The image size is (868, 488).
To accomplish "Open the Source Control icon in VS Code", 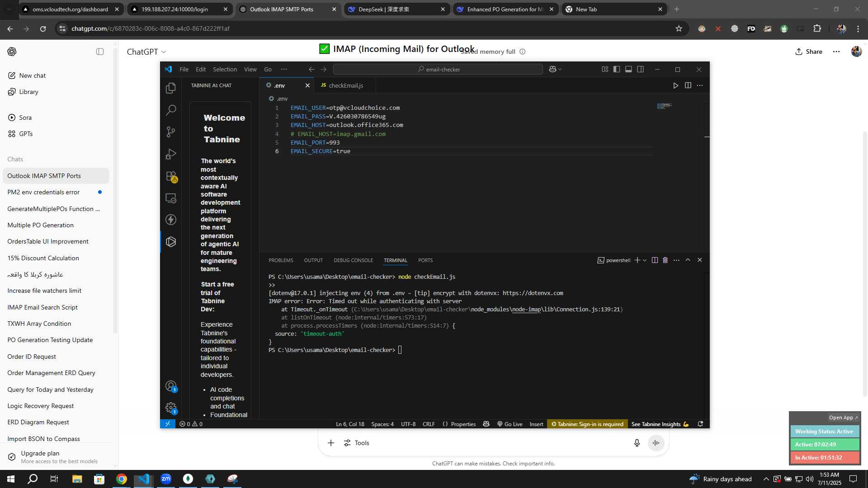I will pyautogui.click(x=171, y=132).
